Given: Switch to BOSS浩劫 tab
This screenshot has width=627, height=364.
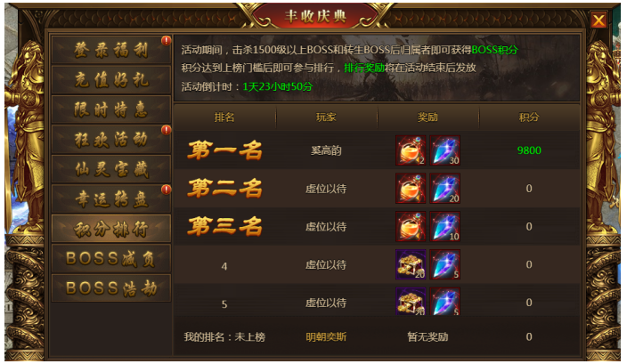Looking at the screenshot, I should (111, 288).
